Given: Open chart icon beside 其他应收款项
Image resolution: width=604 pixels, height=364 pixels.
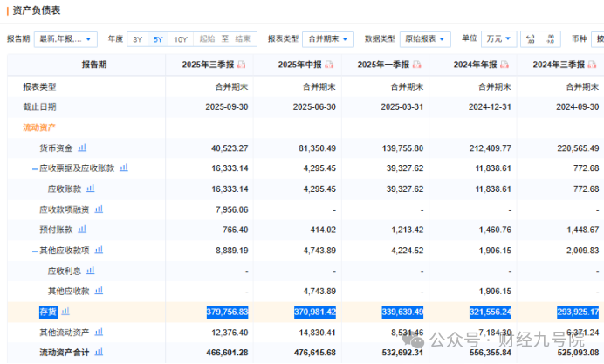Looking at the screenshot, I should (99, 250).
